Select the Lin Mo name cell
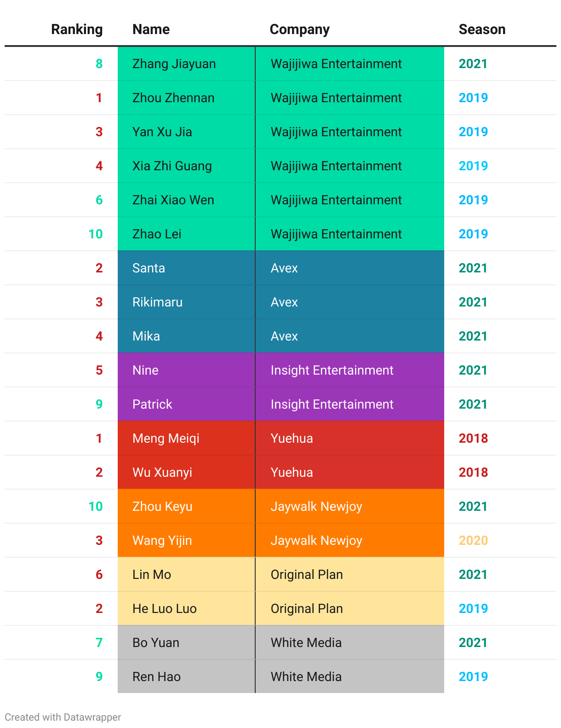This screenshot has width=561, height=728. 152,575
